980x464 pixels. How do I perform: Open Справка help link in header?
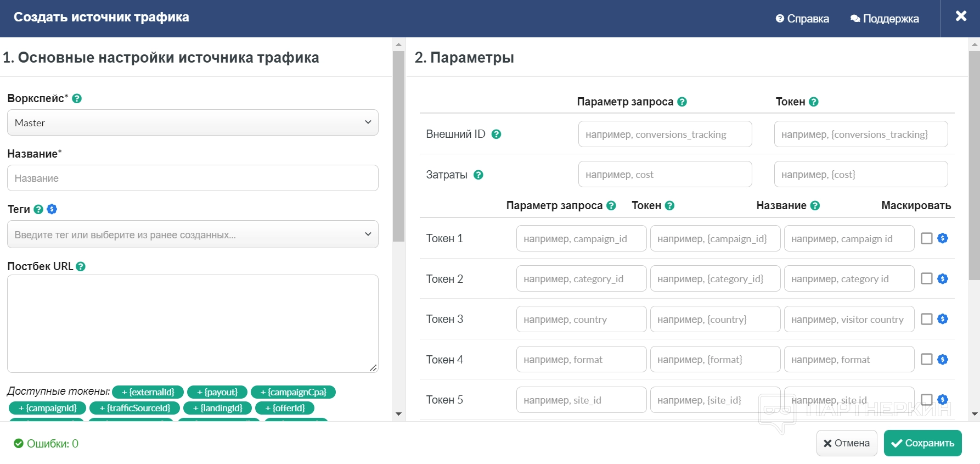click(x=802, y=19)
